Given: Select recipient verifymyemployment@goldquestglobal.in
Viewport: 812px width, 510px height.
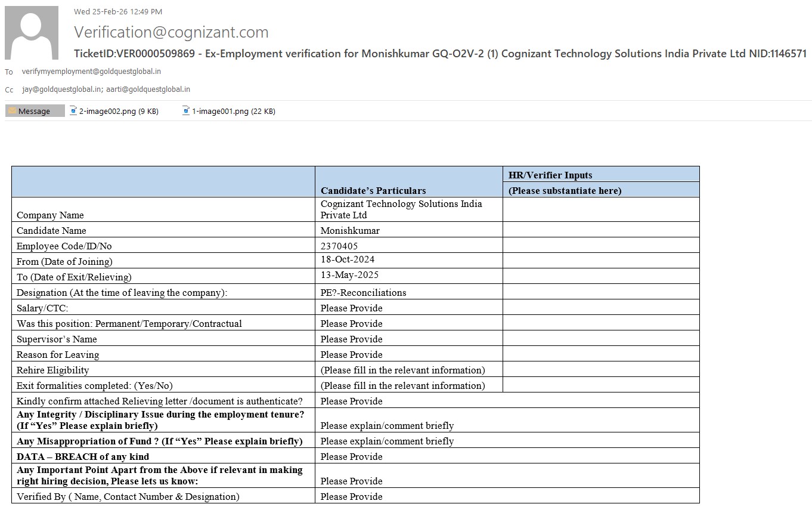Looking at the screenshot, I should tap(91, 72).
